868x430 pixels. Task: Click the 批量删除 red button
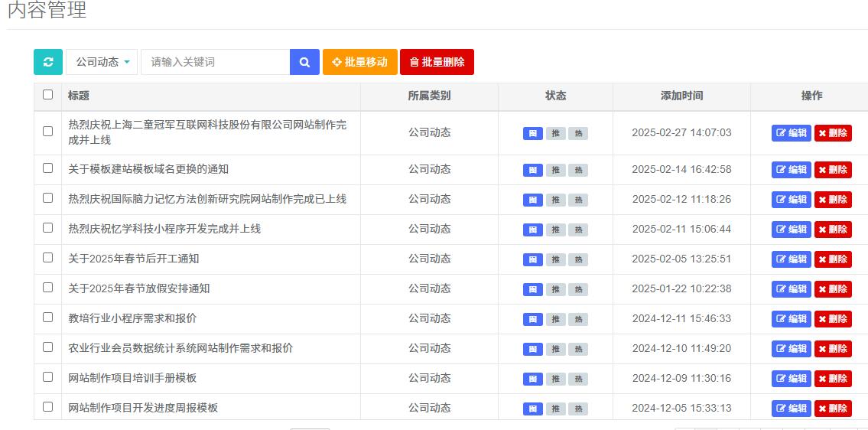437,62
